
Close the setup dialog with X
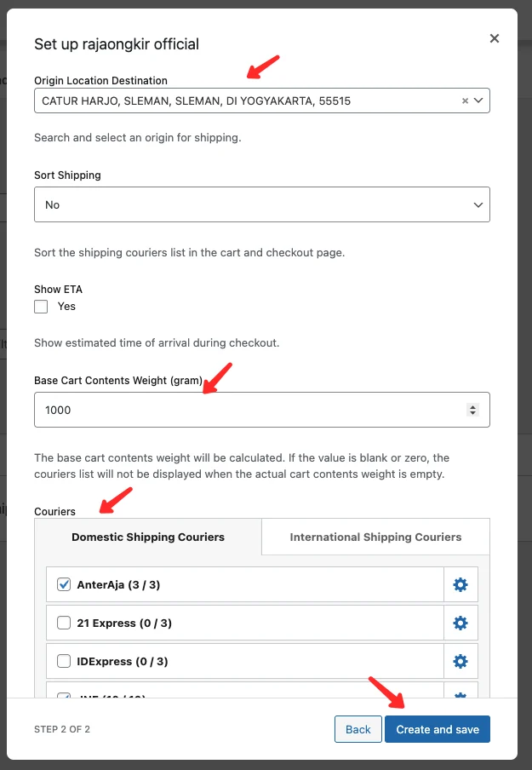pyautogui.click(x=495, y=38)
